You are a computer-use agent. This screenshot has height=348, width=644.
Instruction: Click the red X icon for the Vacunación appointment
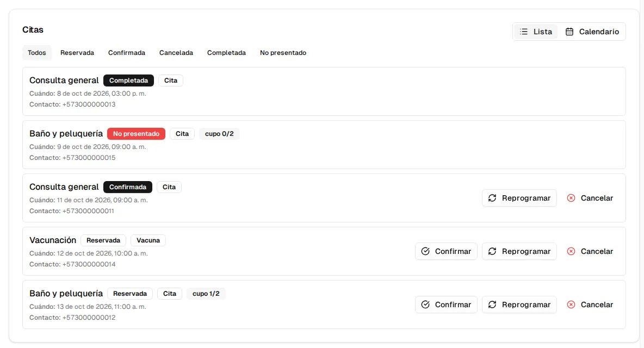coord(571,251)
